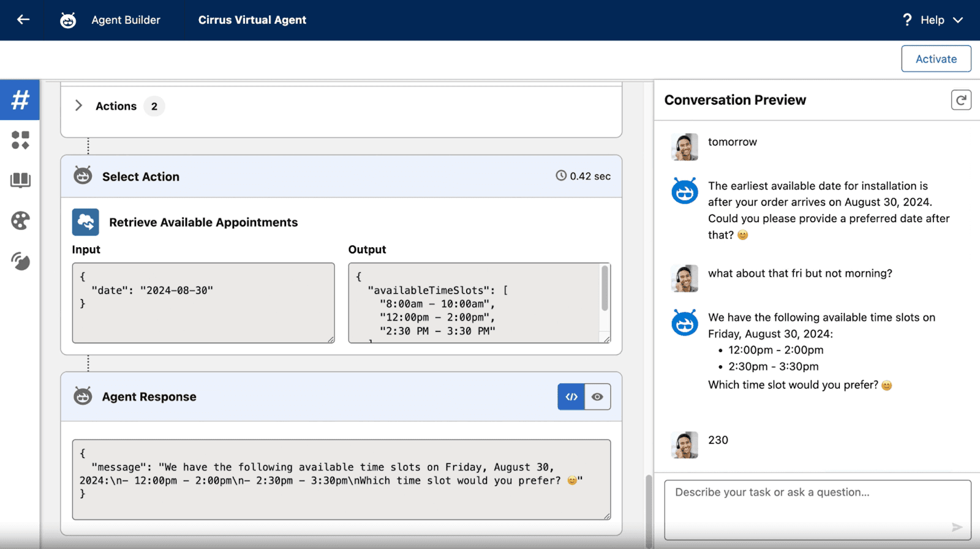Image resolution: width=980 pixels, height=549 pixels.
Task: Click the Help label
Action: [932, 20]
